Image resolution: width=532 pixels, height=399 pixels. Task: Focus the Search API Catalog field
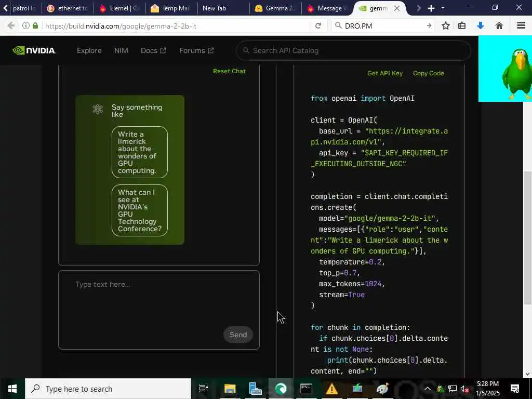click(353, 50)
